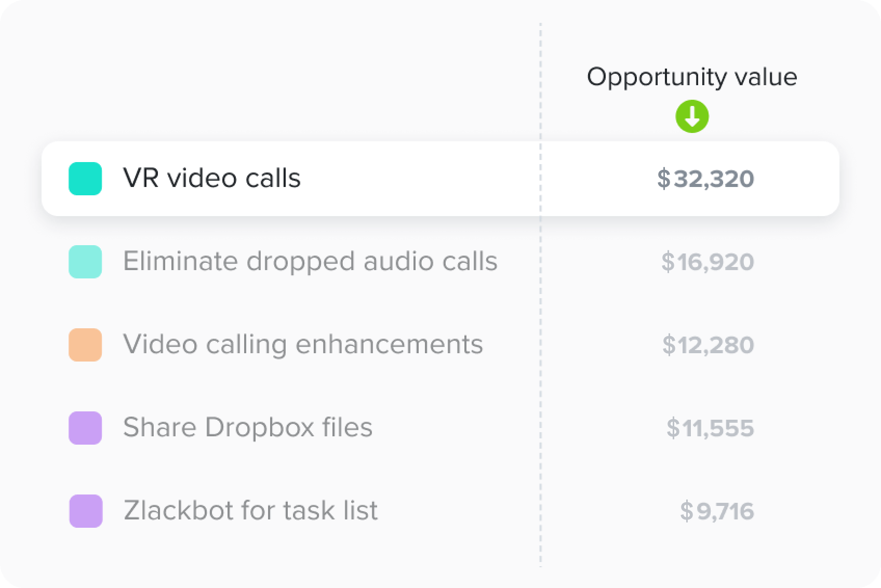Click the highlighted white VR video calls card

point(440,179)
